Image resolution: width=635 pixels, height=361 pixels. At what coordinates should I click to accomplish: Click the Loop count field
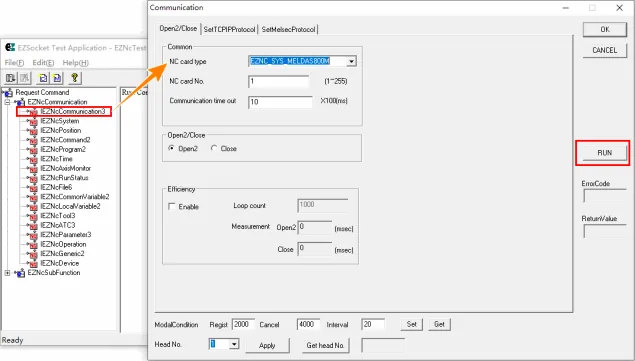(323, 205)
